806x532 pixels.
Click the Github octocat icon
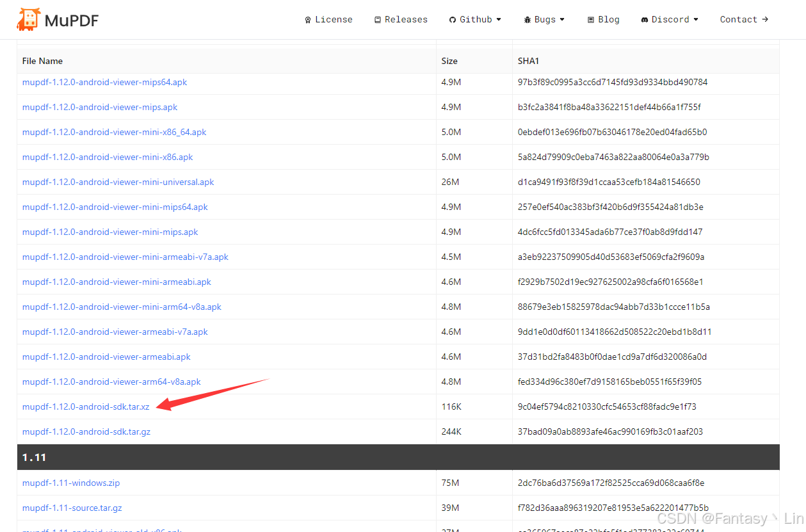pyautogui.click(x=453, y=20)
